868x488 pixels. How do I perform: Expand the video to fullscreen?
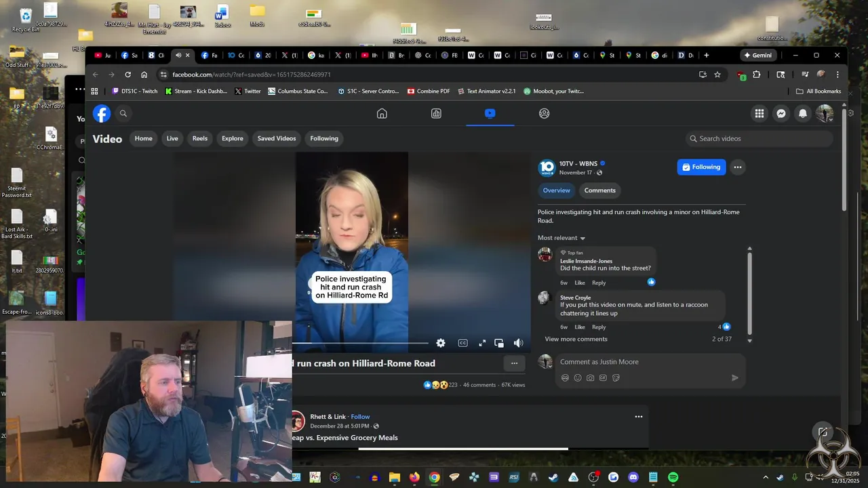point(482,343)
